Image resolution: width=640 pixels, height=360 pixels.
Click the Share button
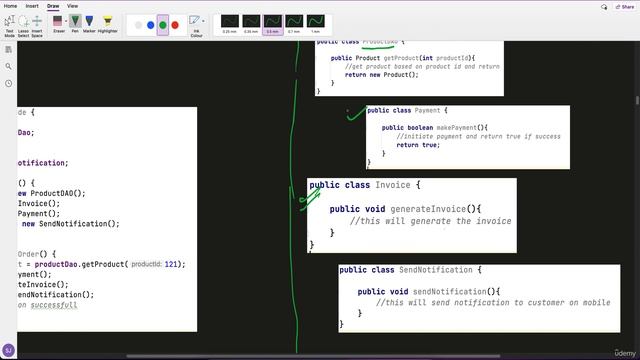(x=625, y=7)
